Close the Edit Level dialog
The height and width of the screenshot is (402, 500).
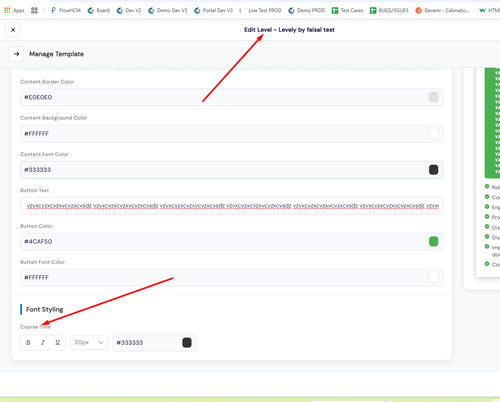13,30
